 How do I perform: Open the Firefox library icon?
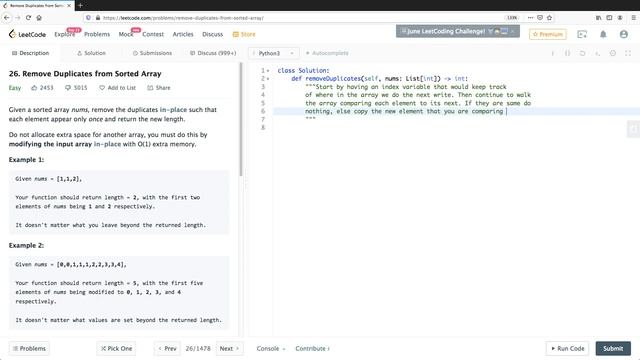coord(598,18)
